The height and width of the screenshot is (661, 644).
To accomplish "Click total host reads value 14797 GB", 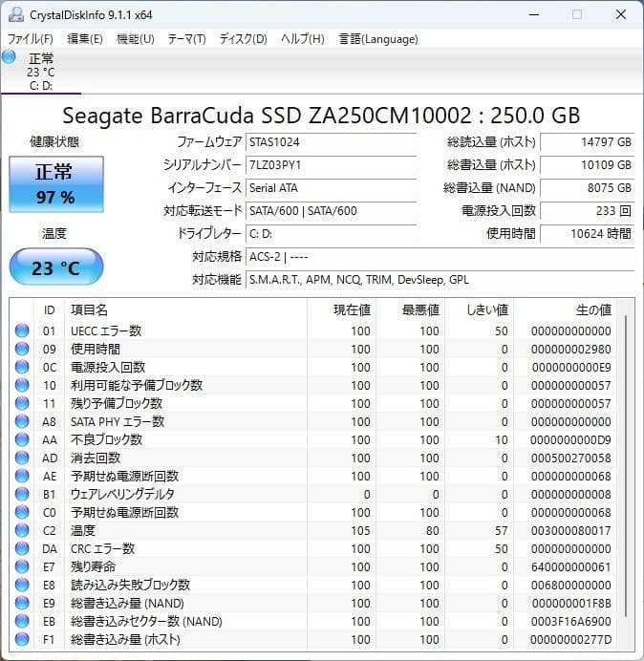I will (587, 142).
